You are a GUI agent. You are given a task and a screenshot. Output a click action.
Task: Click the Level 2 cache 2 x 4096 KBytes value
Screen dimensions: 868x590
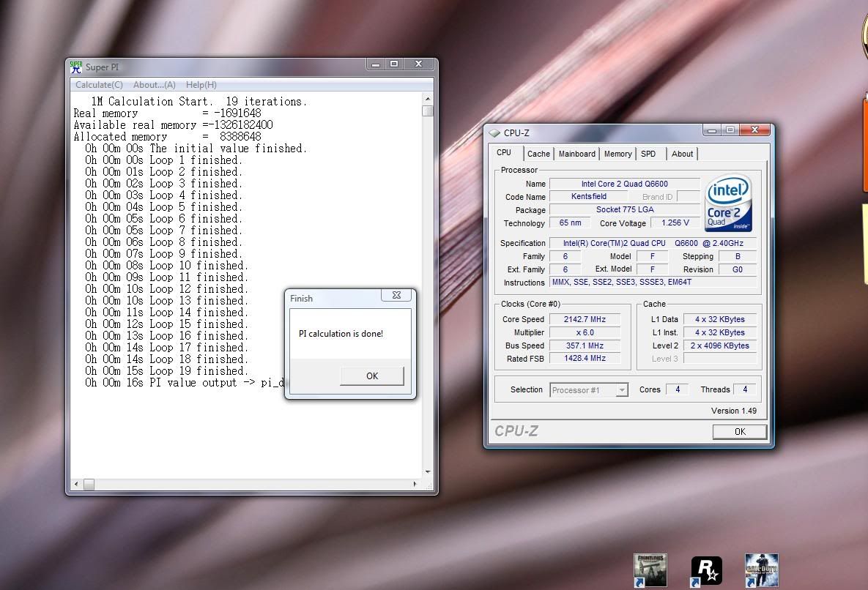coord(719,346)
